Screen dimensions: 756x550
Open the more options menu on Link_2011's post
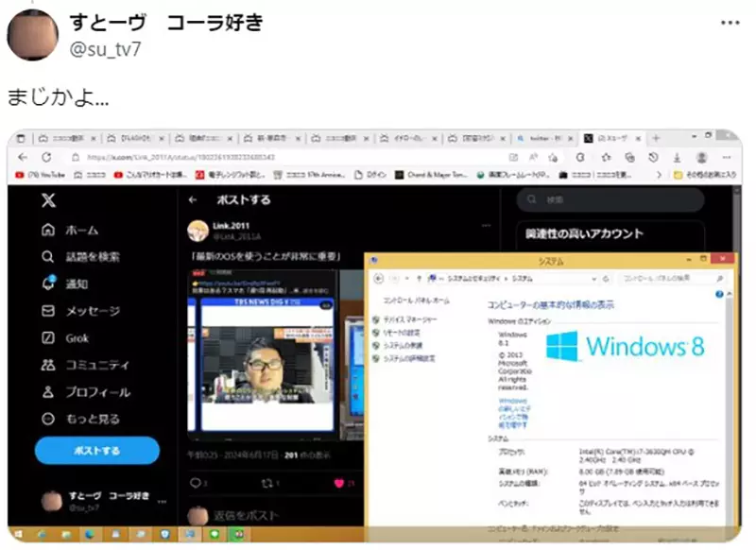click(487, 225)
